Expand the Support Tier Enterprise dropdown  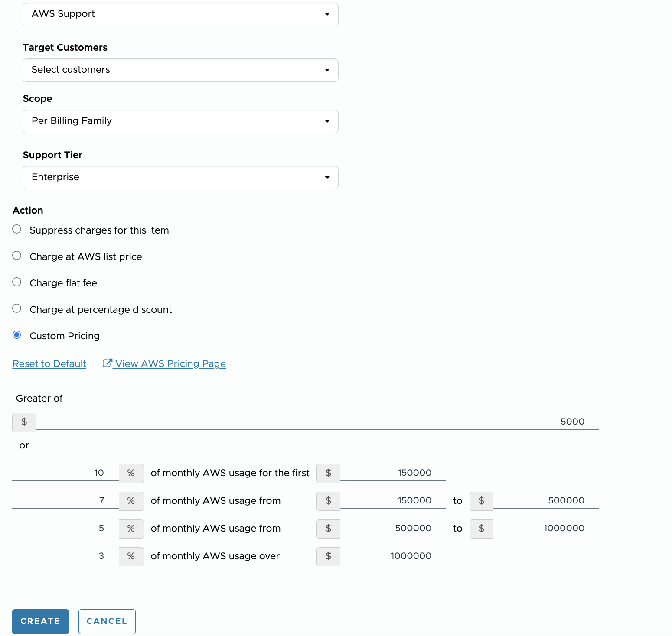180,178
